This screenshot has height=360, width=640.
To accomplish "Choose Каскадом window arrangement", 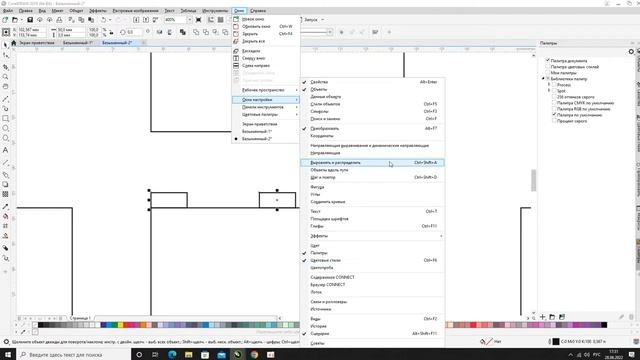I will 266,51.
